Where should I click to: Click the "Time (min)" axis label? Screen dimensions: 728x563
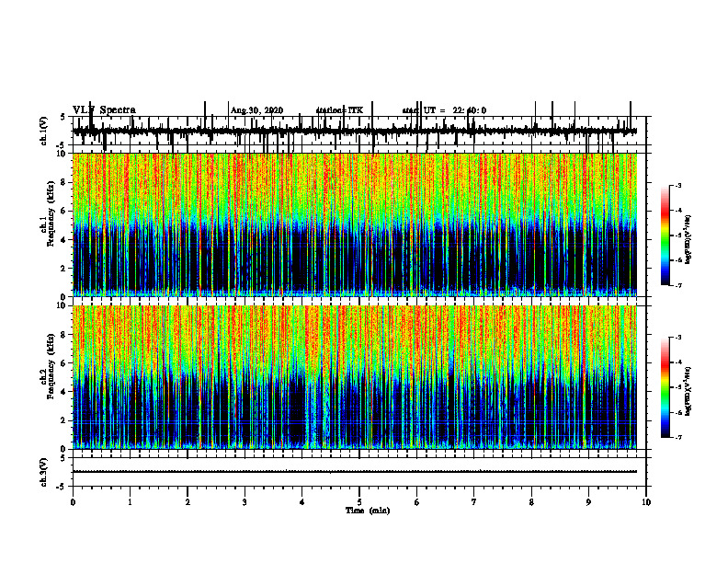pyautogui.click(x=368, y=511)
